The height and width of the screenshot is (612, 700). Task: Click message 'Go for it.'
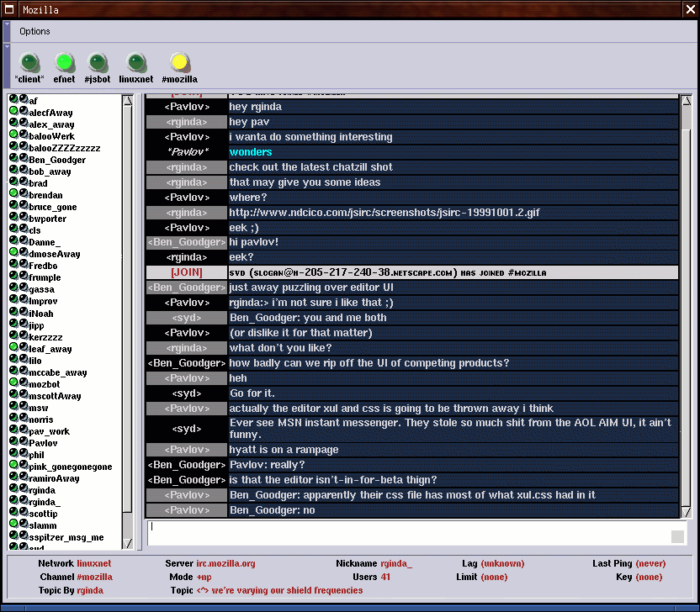[252, 393]
